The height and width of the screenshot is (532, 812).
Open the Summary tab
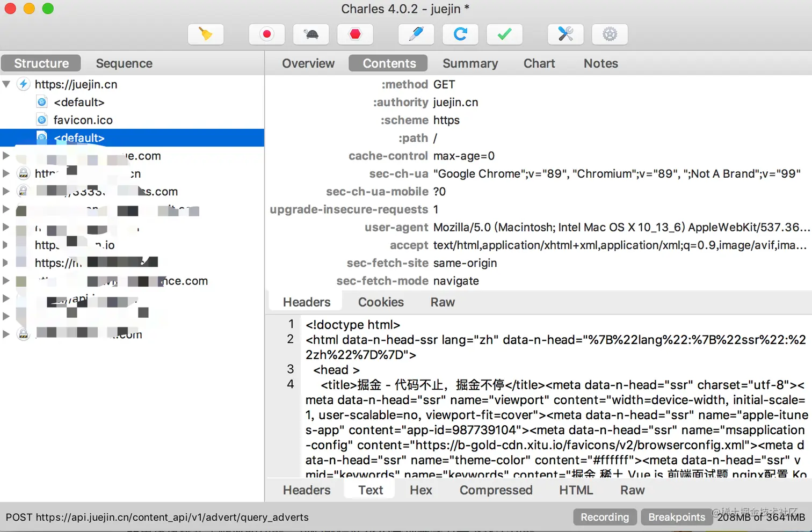click(x=470, y=63)
